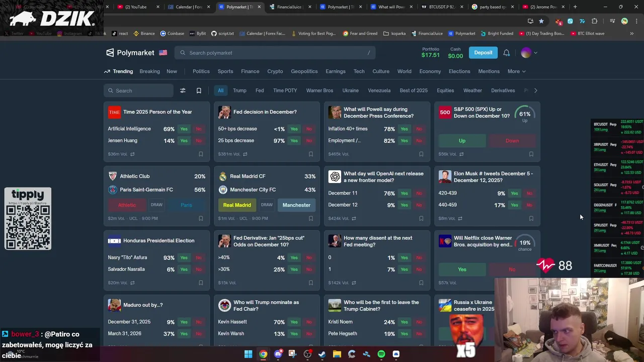Image resolution: width=644 pixels, height=362 pixels.
Task: Select the Venezuela topic filter
Action: coord(379,90)
